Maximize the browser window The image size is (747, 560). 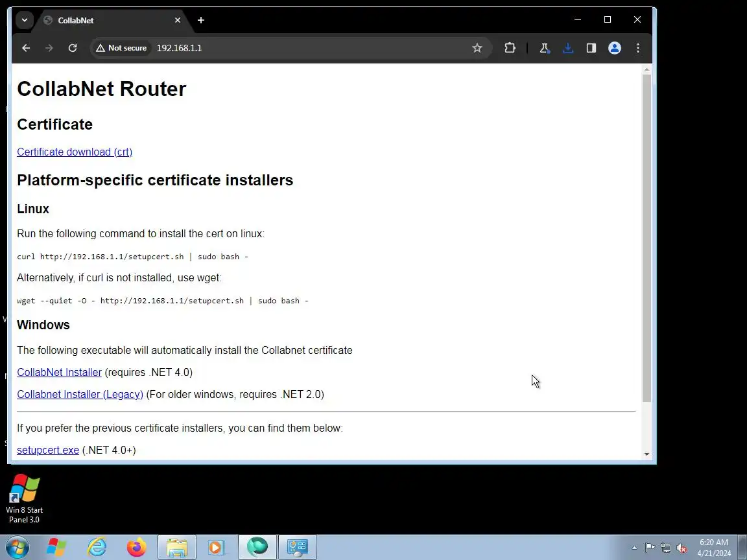608,19
